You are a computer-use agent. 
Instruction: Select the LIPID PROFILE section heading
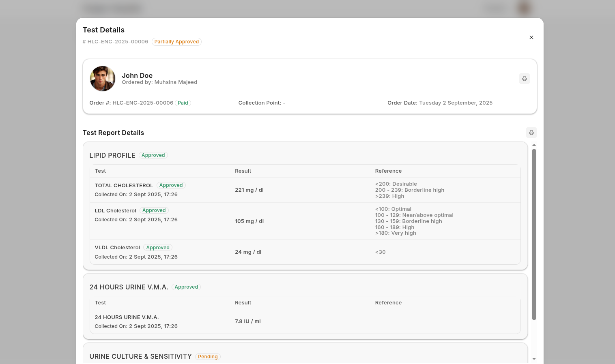click(x=112, y=156)
